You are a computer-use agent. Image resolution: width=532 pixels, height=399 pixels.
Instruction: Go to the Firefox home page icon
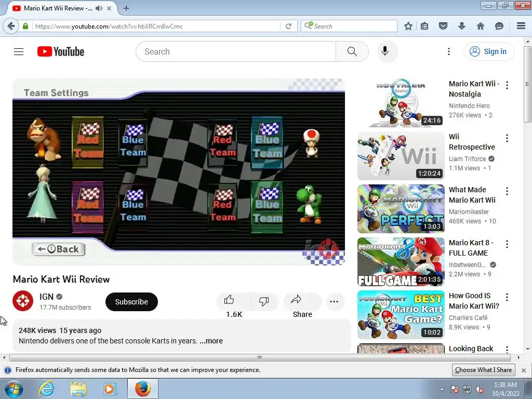481,26
